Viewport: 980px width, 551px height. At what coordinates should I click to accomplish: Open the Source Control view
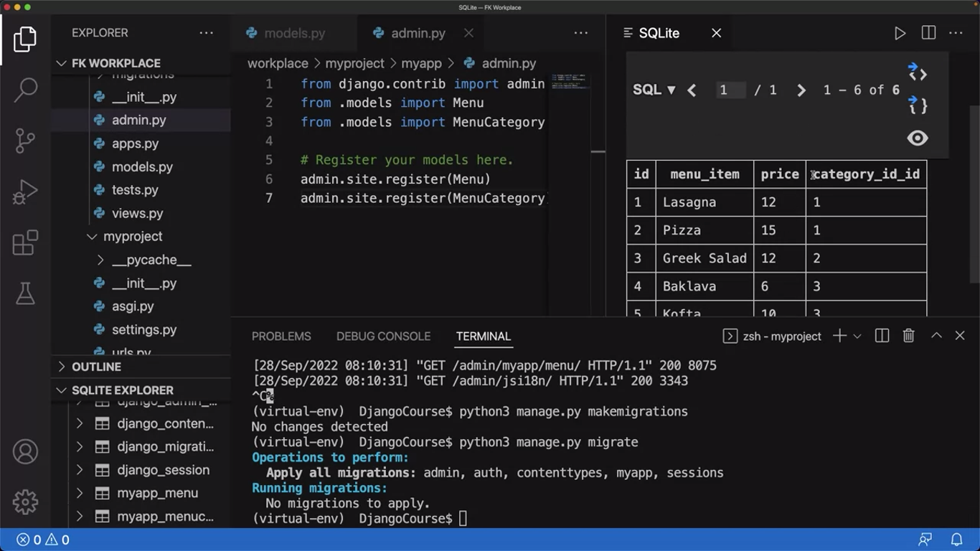[x=25, y=141]
